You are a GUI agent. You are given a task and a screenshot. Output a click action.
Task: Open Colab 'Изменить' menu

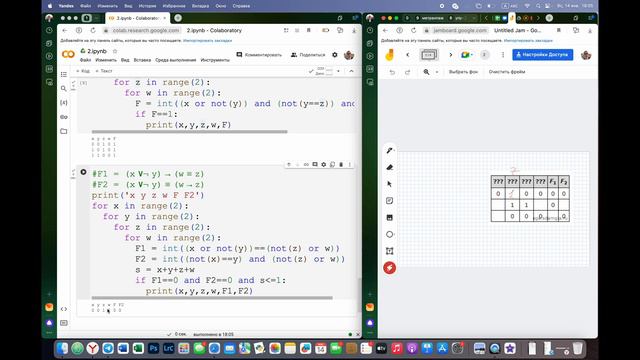tap(106, 60)
